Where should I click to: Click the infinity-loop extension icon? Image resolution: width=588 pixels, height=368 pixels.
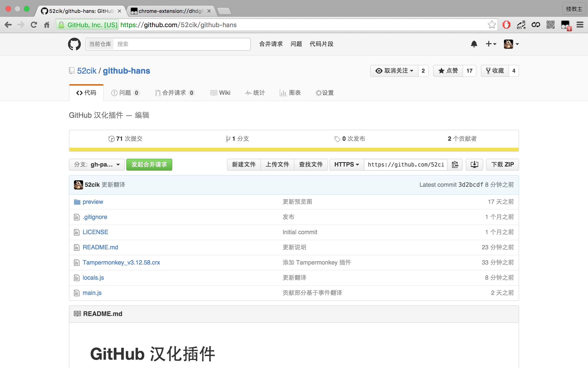[536, 25]
